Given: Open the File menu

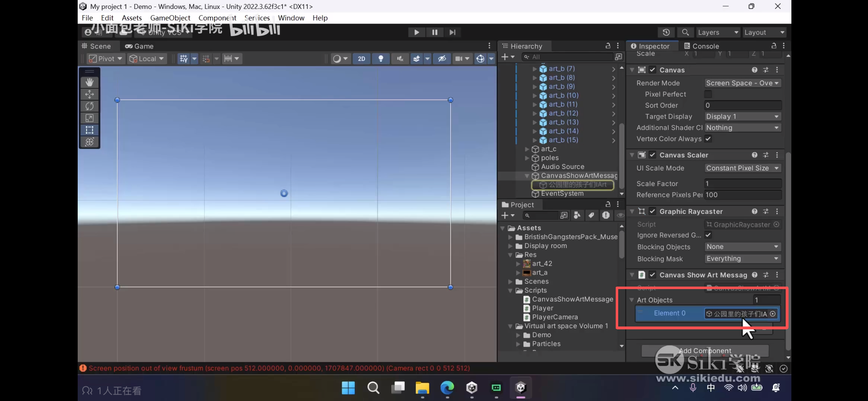Looking at the screenshot, I should (x=87, y=18).
